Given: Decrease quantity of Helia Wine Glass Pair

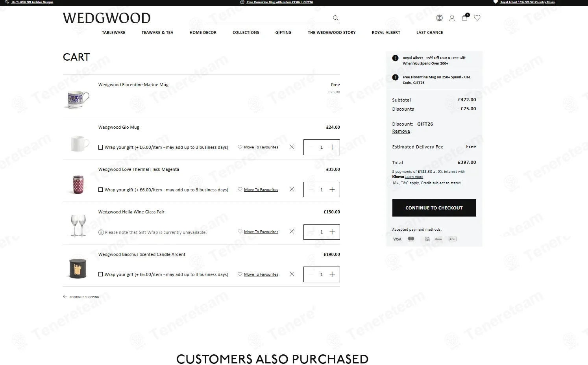Looking at the screenshot, I should pyautogui.click(x=311, y=232).
